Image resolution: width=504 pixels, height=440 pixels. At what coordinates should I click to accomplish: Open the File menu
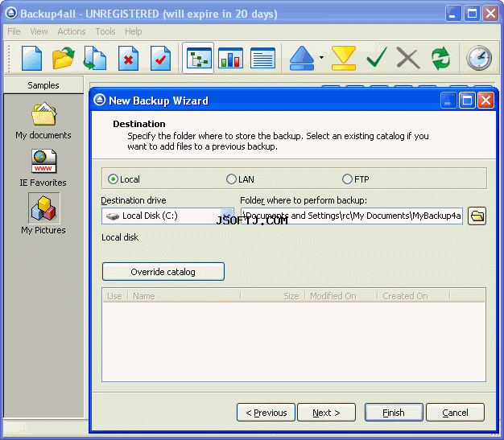(14, 31)
